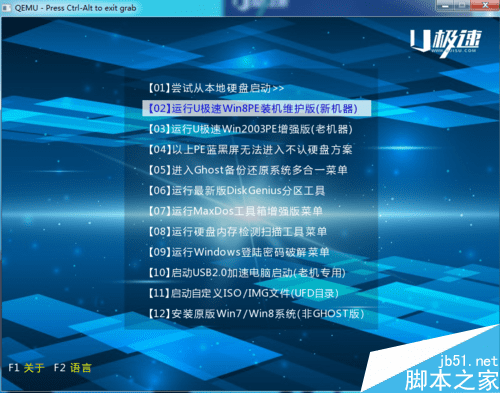Click the U极速 logo at top right

click(x=446, y=43)
